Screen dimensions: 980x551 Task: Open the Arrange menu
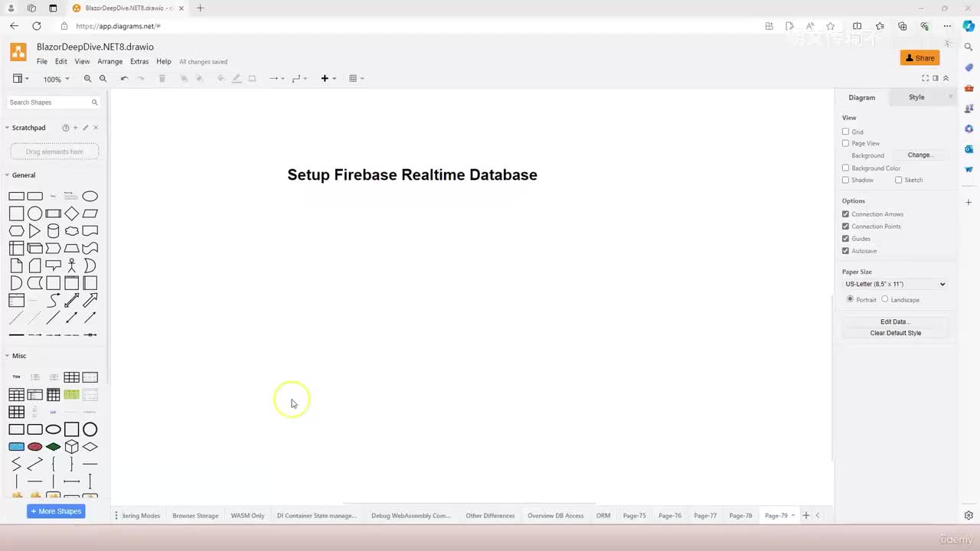tap(109, 61)
